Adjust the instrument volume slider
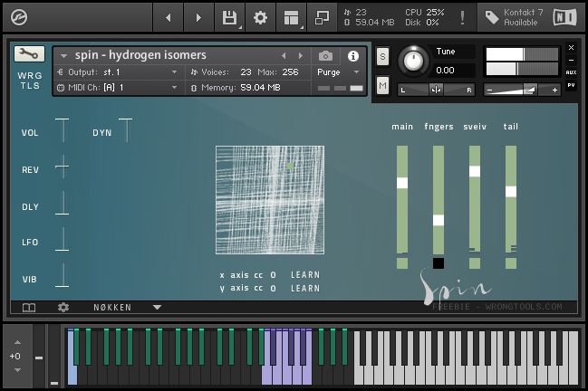The height and width of the screenshot is (391, 588). click(x=522, y=90)
